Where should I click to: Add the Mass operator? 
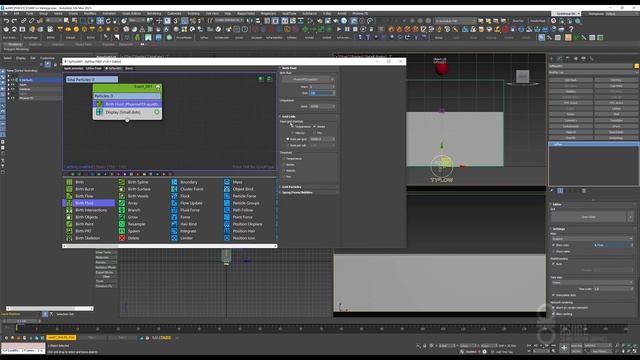[x=237, y=182]
